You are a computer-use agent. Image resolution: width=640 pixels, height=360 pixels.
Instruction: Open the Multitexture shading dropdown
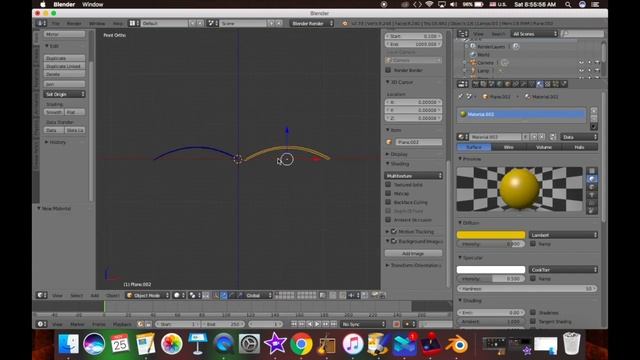pos(413,176)
